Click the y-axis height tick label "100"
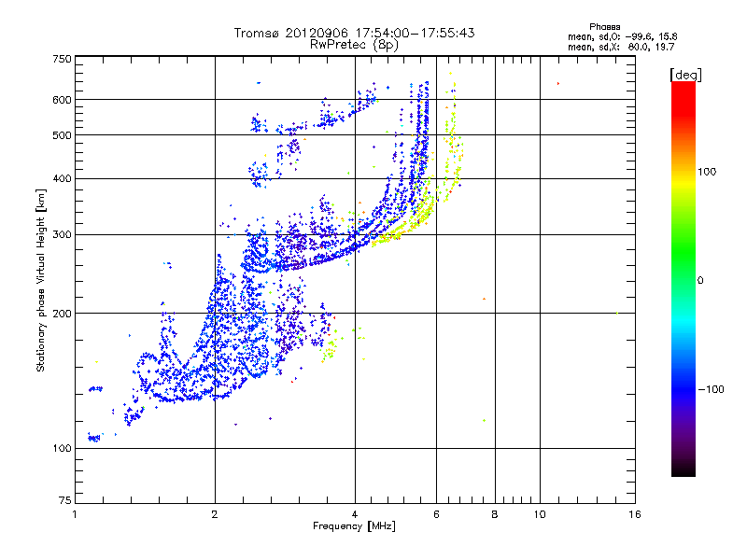The image size is (747, 560). 62,448
